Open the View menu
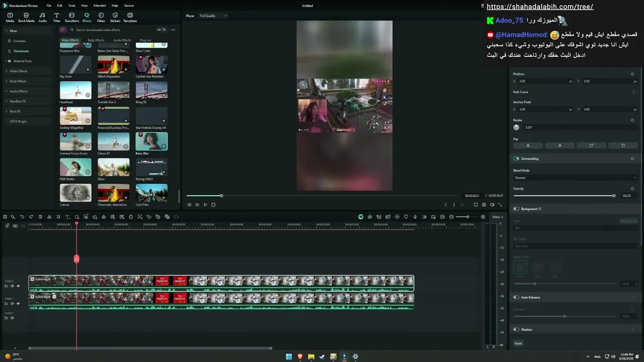The image size is (644, 362). point(85,6)
